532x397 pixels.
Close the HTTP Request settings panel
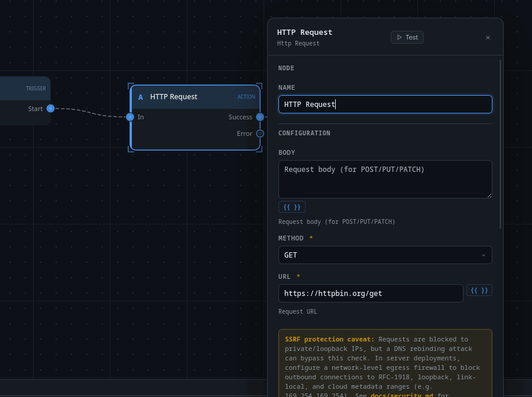[x=488, y=37]
